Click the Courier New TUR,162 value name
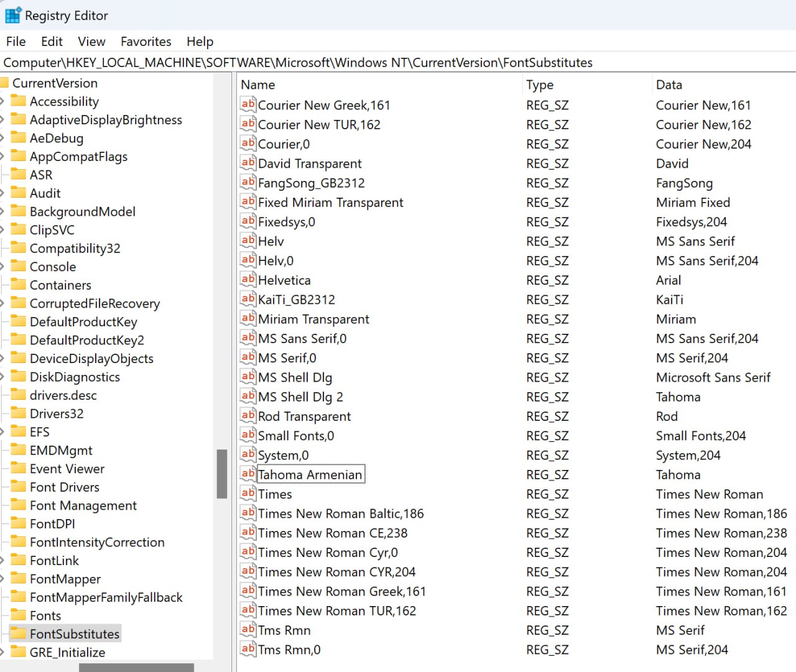This screenshot has width=796, height=672. click(319, 124)
